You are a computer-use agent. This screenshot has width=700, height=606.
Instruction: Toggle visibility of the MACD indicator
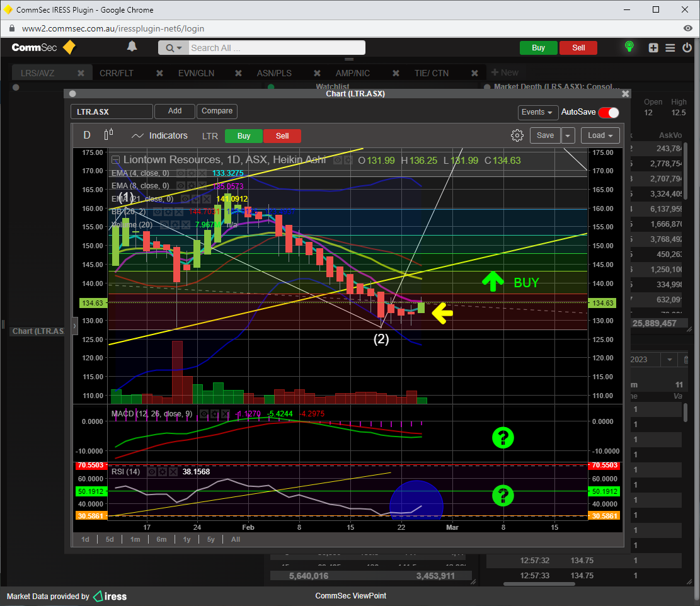[204, 414]
